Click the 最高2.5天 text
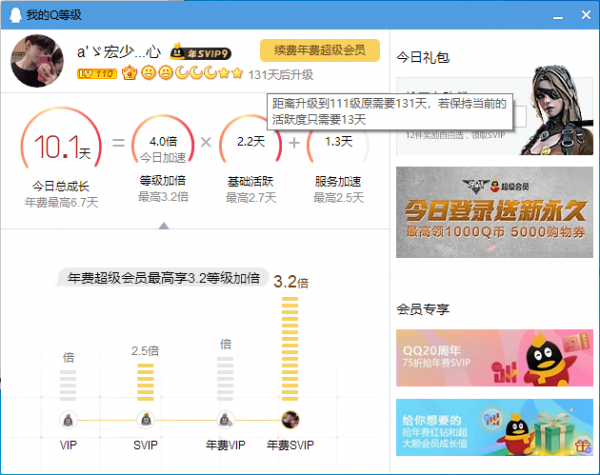 coord(339,198)
